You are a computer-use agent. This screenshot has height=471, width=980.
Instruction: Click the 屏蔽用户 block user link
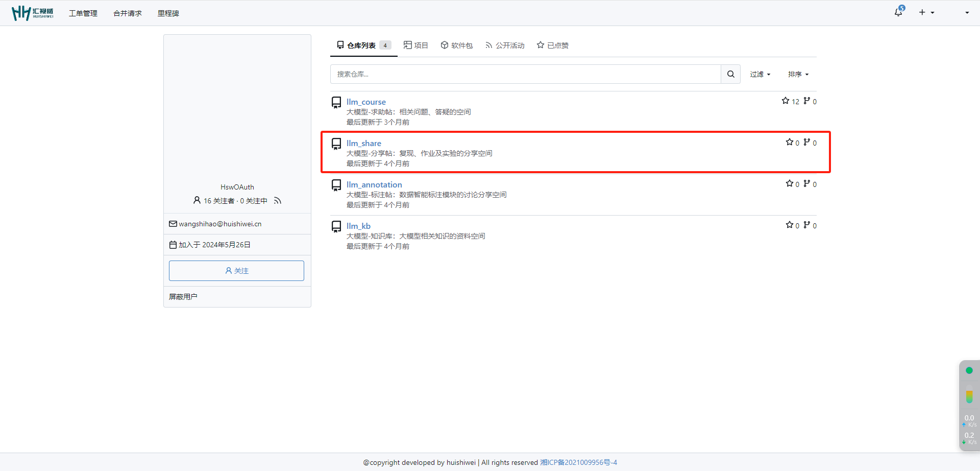(x=183, y=297)
